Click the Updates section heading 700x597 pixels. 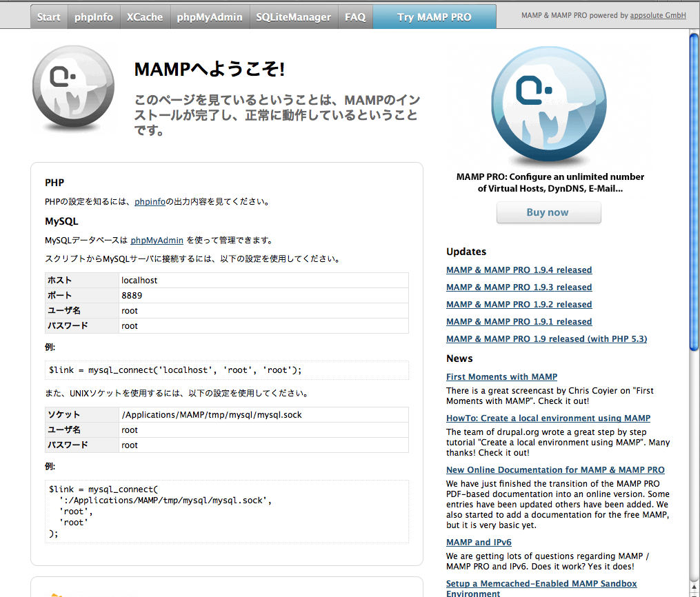click(466, 252)
